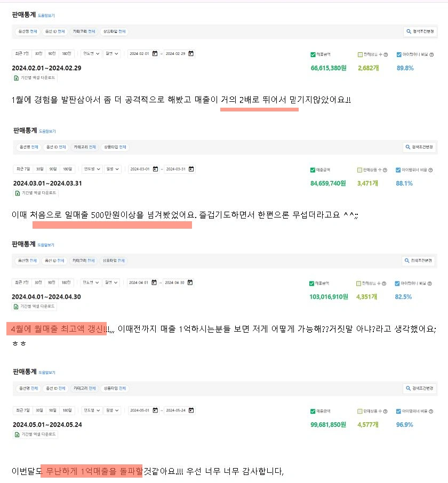
Task: Uncheck 아이템위너 비율 checkbox above 82.5%
Action: click(397, 284)
